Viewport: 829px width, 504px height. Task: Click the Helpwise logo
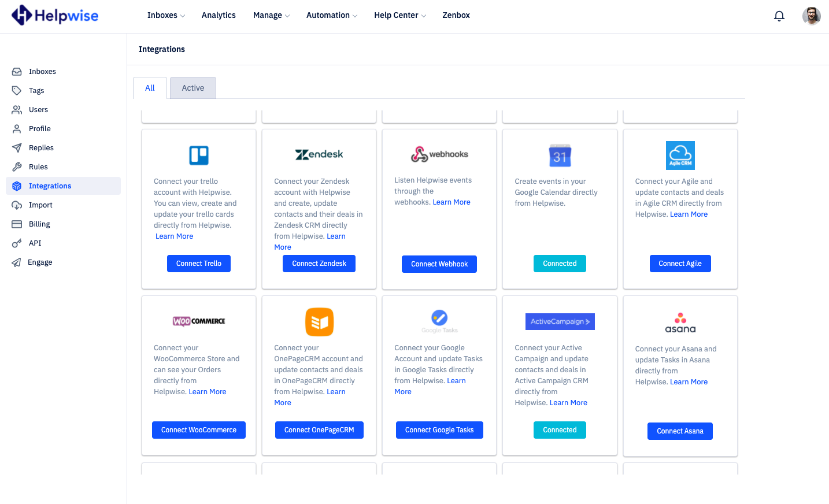tap(55, 16)
